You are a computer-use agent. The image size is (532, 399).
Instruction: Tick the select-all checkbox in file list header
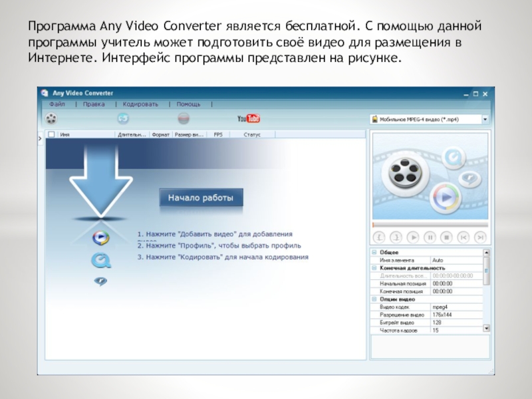pyautogui.click(x=51, y=134)
